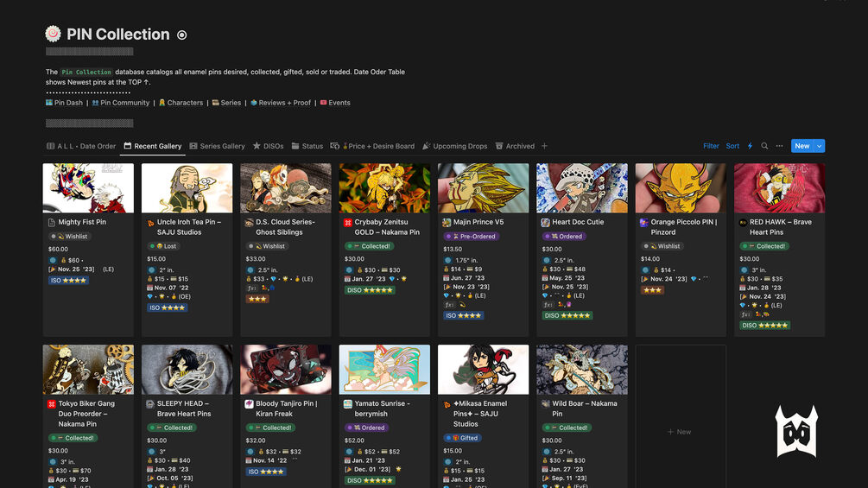Click the Lost status tag on Uncle Iroh
868x488 pixels.
163,246
